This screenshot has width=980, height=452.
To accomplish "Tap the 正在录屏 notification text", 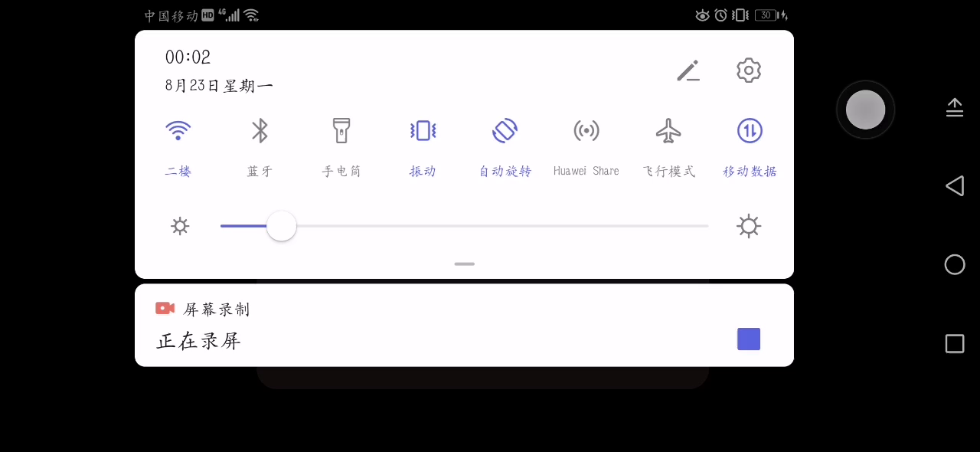I will (x=199, y=341).
